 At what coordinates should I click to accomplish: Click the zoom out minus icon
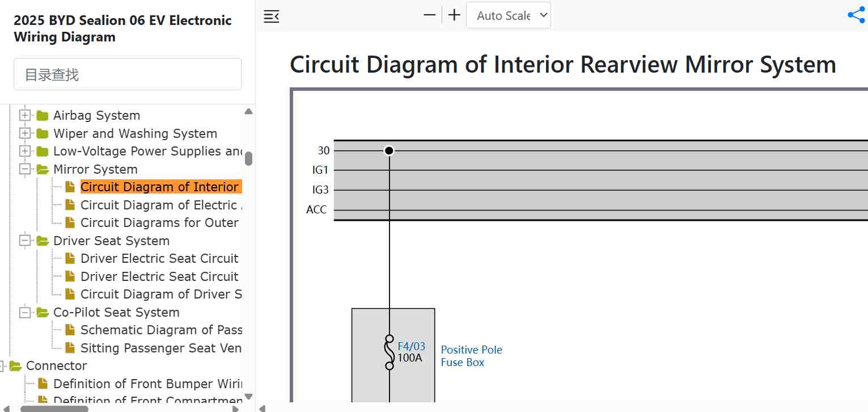[430, 15]
